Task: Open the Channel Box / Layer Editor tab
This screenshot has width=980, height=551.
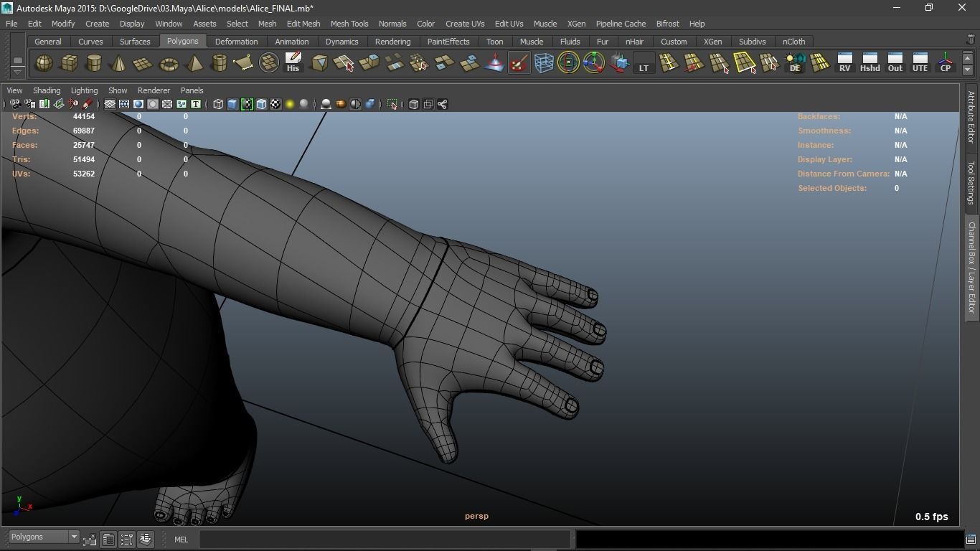Action: pyautogui.click(x=971, y=268)
